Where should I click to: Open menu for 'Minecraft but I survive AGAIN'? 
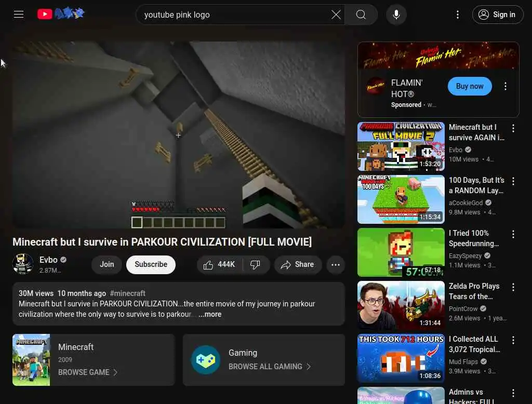click(513, 128)
